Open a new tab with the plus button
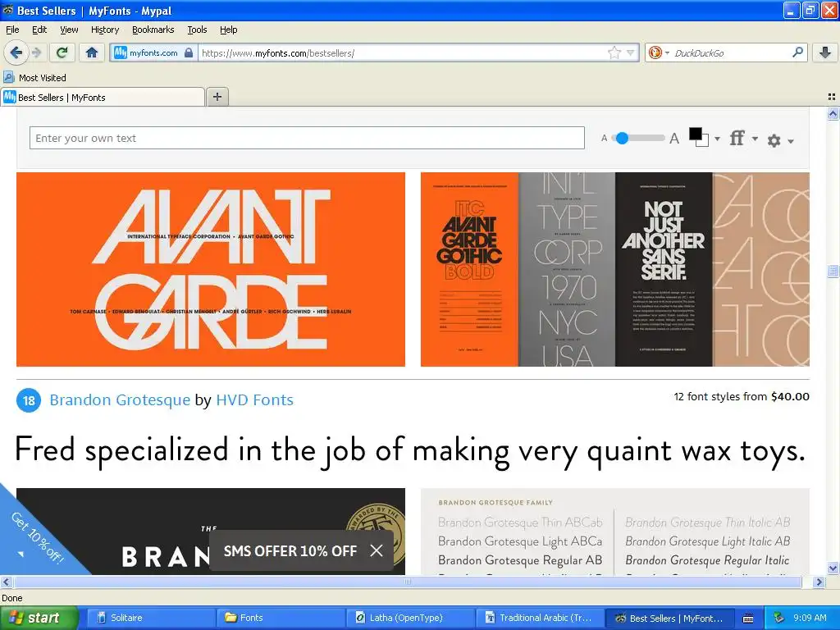 coord(217,97)
